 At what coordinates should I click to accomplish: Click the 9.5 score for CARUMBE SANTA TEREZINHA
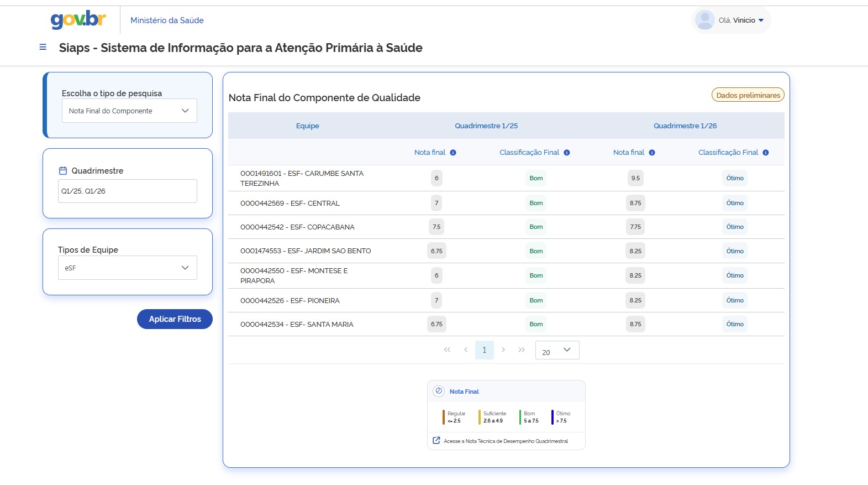pos(635,178)
